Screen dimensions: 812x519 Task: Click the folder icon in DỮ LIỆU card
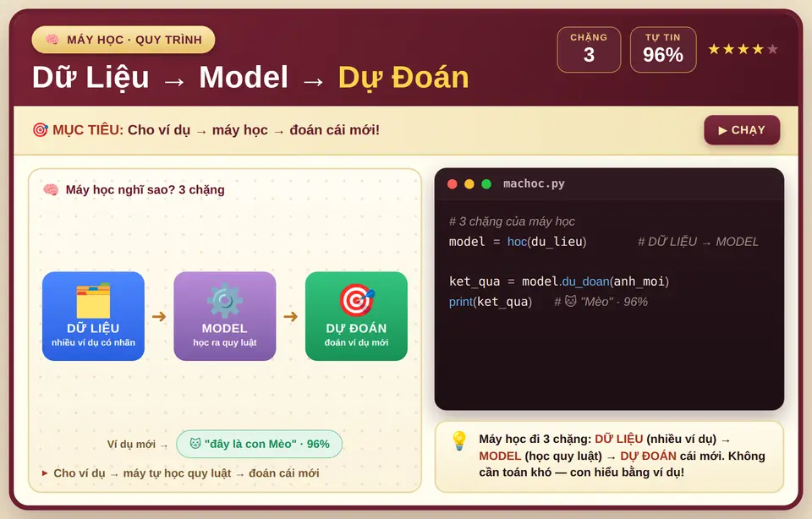(93, 300)
